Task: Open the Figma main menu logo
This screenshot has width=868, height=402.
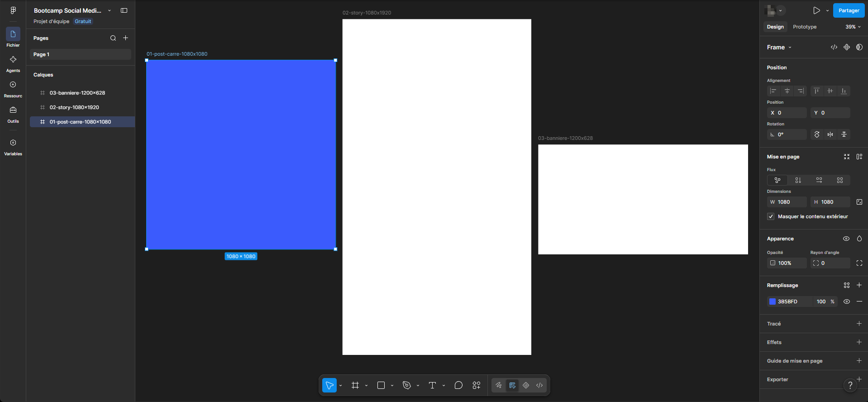Action: (x=13, y=10)
